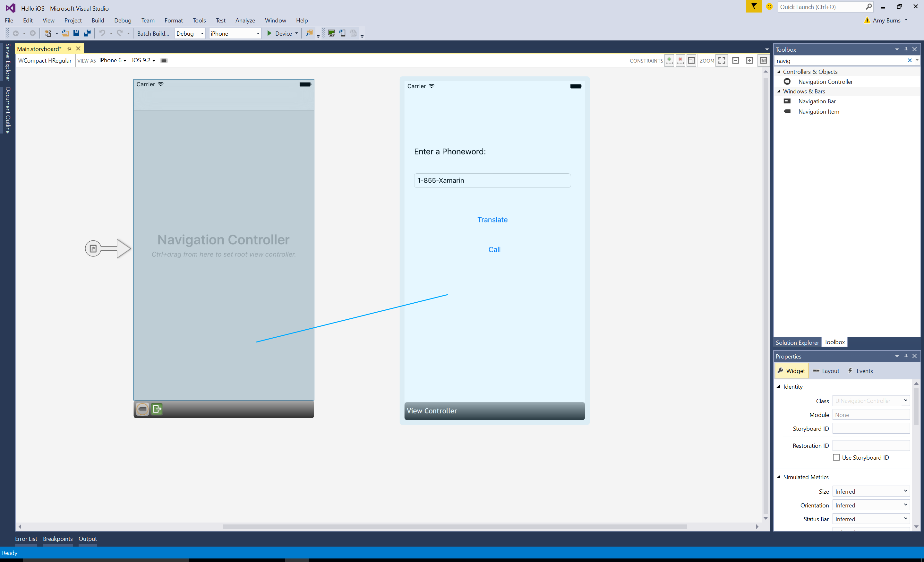Click Translate button in View Controller
This screenshot has width=924, height=562.
pos(492,219)
